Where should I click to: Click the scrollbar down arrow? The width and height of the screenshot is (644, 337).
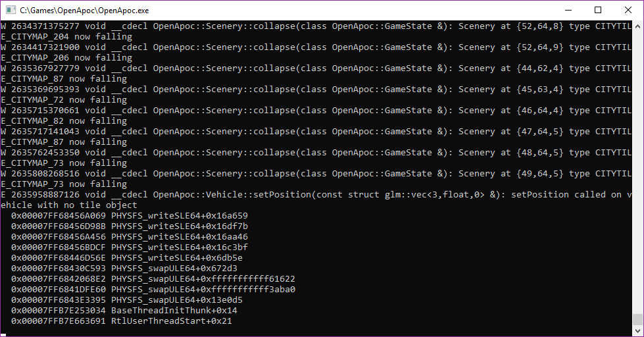click(x=637, y=331)
